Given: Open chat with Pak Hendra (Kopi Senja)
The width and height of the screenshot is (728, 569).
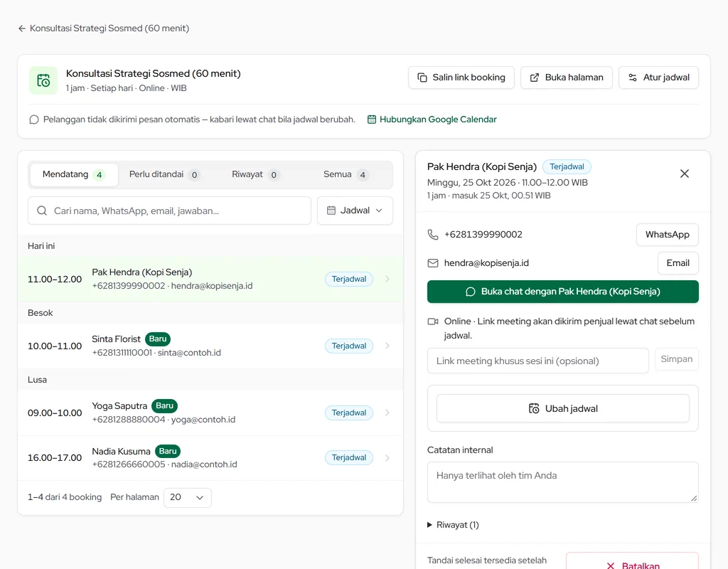Looking at the screenshot, I should coord(563,292).
